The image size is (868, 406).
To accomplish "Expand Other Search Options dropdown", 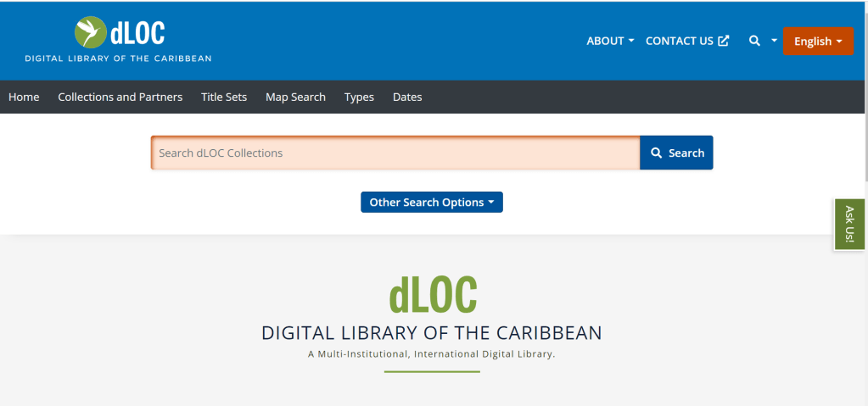I will (431, 203).
